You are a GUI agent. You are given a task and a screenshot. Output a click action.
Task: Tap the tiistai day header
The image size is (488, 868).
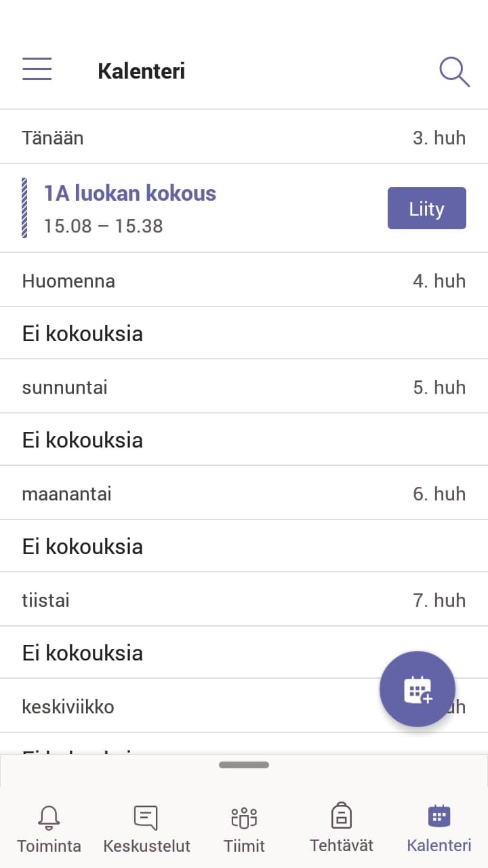pos(45,600)
